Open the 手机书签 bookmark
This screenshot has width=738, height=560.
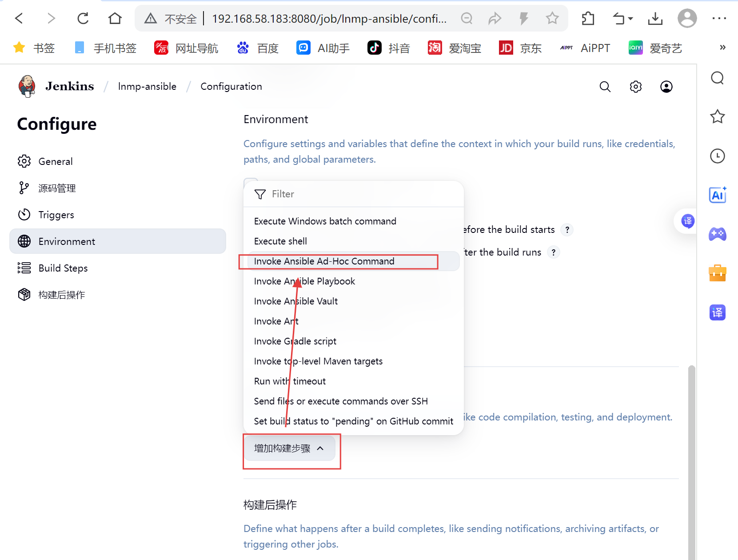[x=106, y=48]
